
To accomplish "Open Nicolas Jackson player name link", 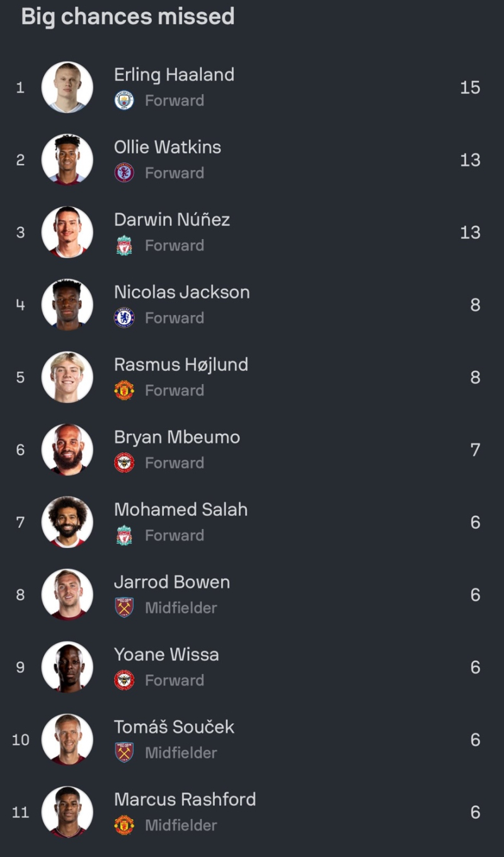I will point(182,292).
